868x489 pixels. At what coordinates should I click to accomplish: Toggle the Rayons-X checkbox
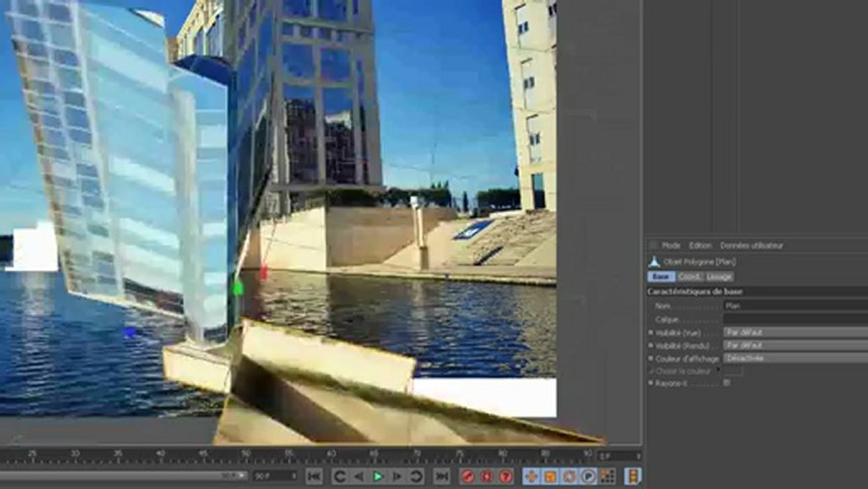727,383
